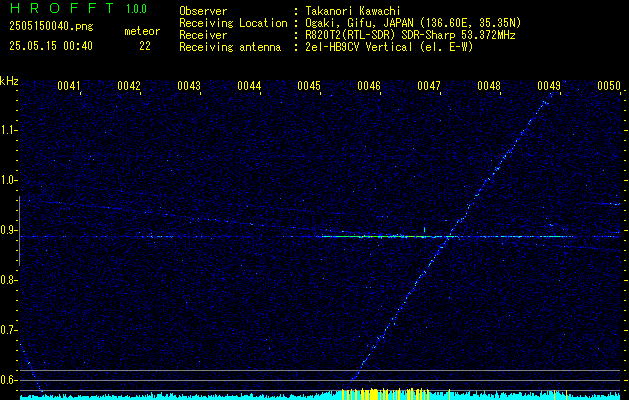The image size is (629, 400).
Task: Click the Observer label
Action: pyautogui.click(x=203, y=11)
